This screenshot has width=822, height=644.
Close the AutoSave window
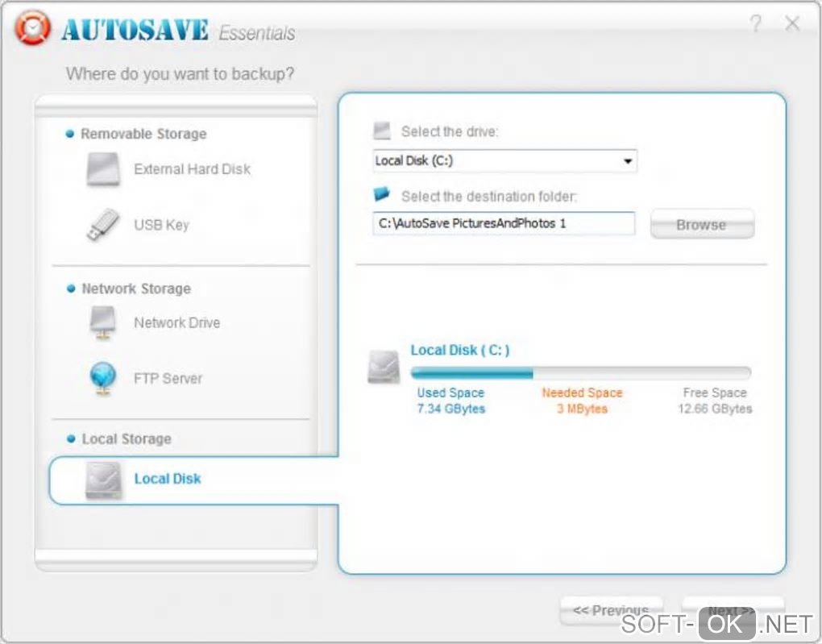click(792, 23)
